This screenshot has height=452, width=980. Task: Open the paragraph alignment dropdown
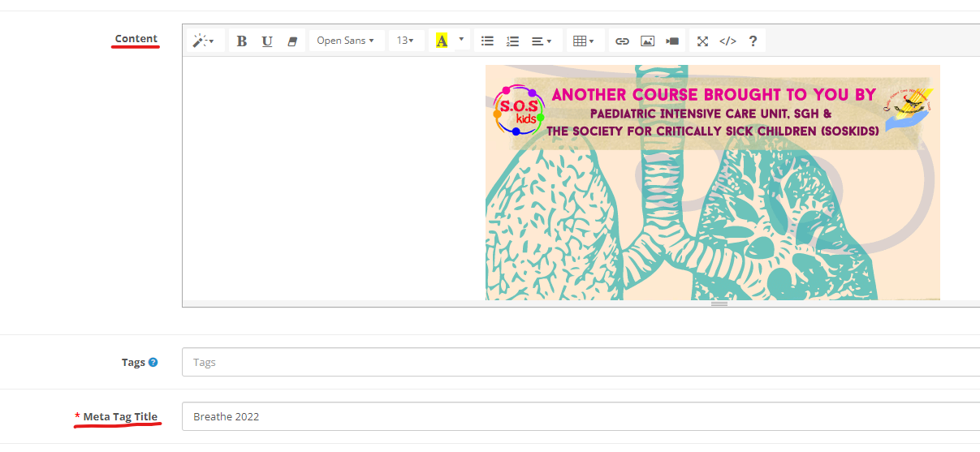tap(542, 41)
